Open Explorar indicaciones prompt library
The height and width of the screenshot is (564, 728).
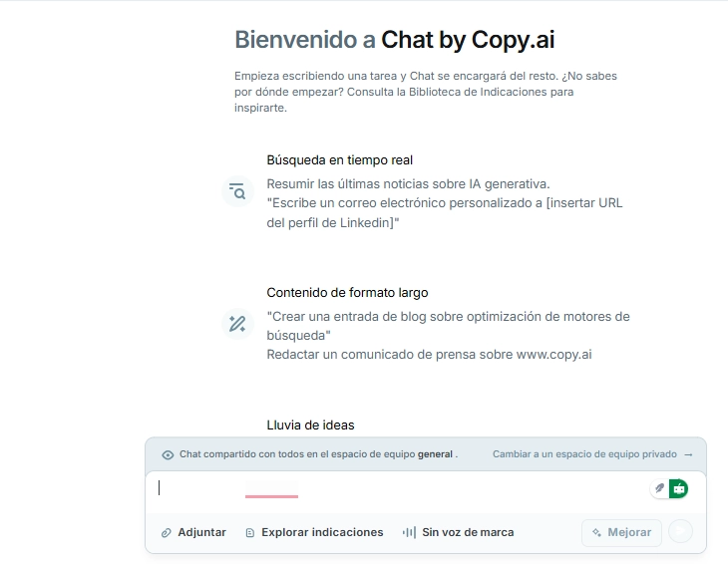(x=314, y=532)
